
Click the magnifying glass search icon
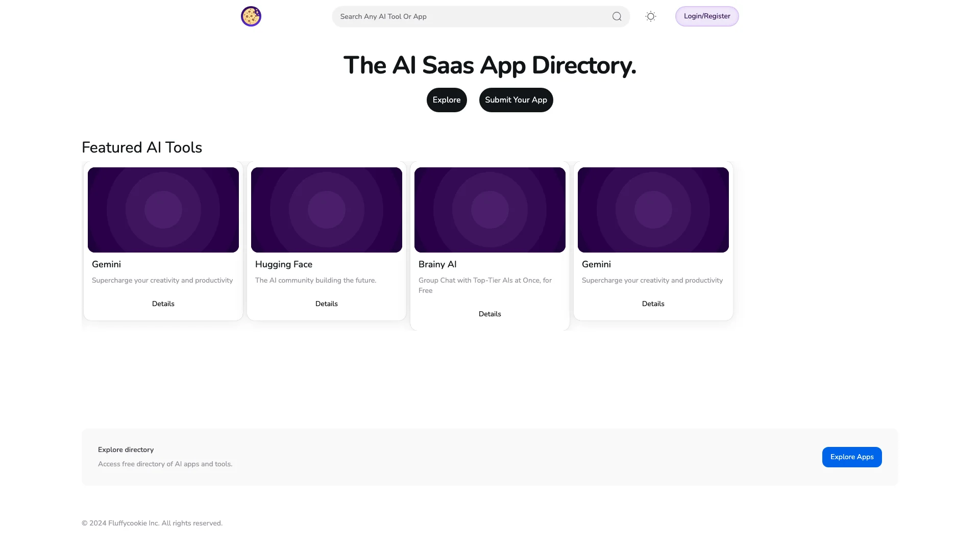tap(617, 16)
